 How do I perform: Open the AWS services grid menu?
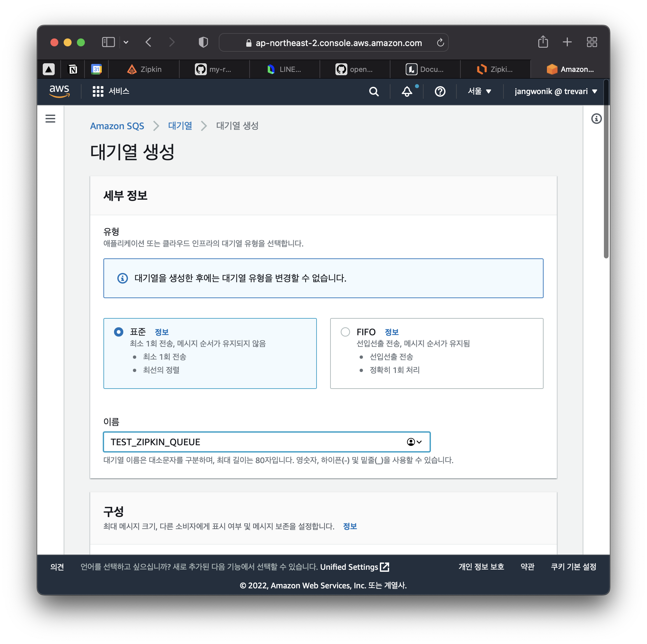pyautogui.click(x=98, y=91)
